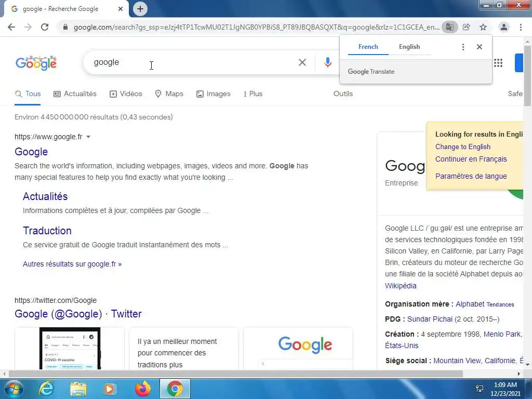
Task: Switch to Maps results tab
Action: 169,94
